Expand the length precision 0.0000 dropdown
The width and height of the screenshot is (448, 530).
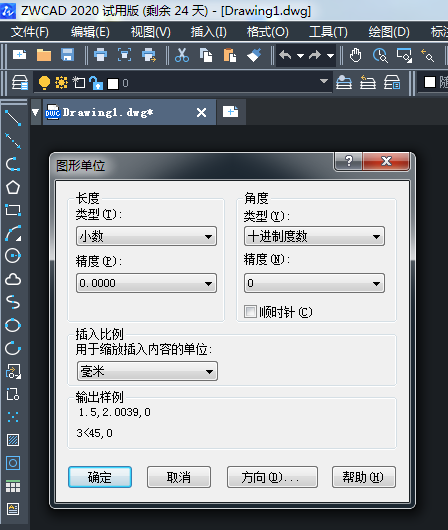tap(146, 283)
